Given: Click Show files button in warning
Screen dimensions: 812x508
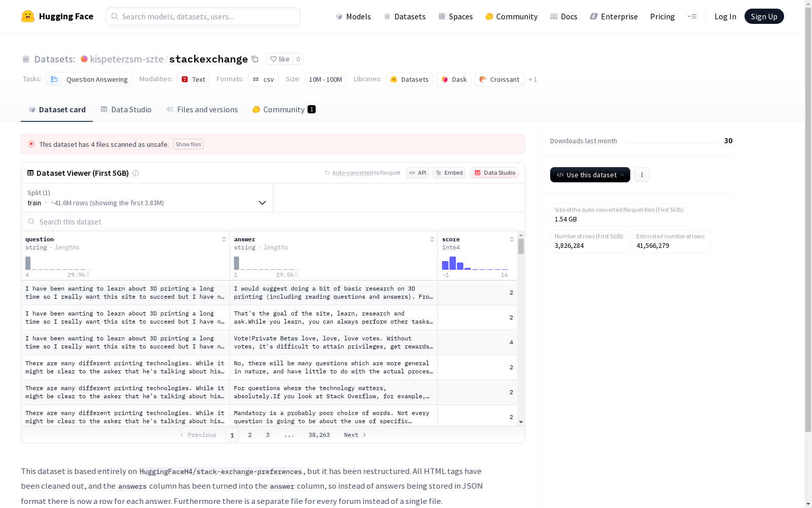Looking at the screenshot, I should pyautogui.click(x=188, y=144).
